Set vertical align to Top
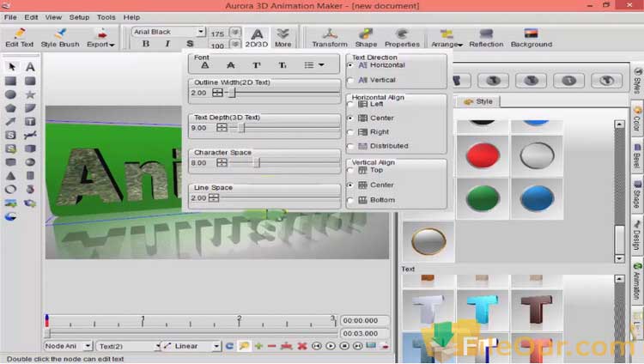644x364 pixels. click(350, 170)
